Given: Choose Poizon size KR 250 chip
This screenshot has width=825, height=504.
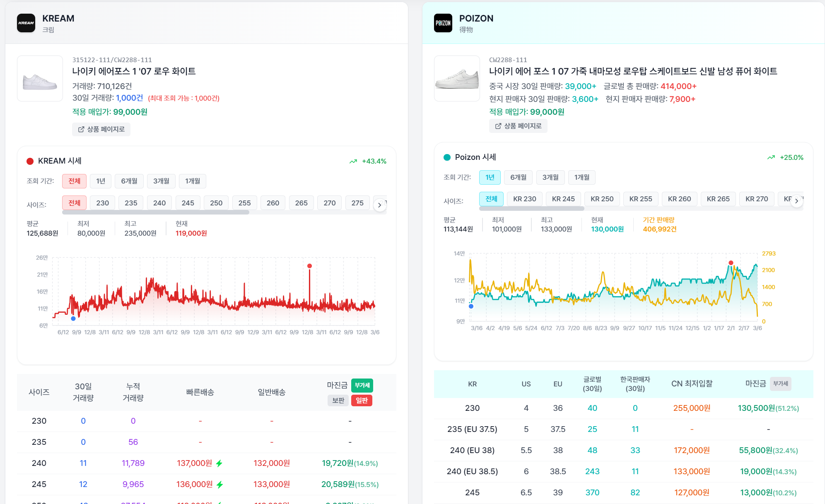Looking at the screenshot, I should coord(602,199).
